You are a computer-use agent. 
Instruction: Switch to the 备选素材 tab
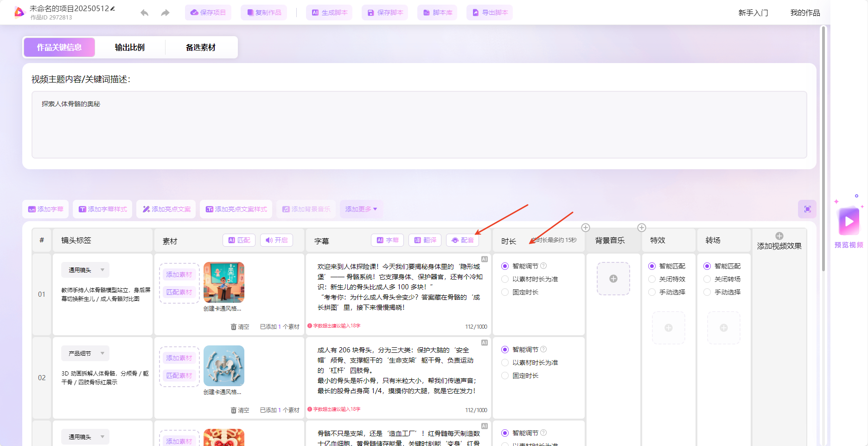point(201,47)
